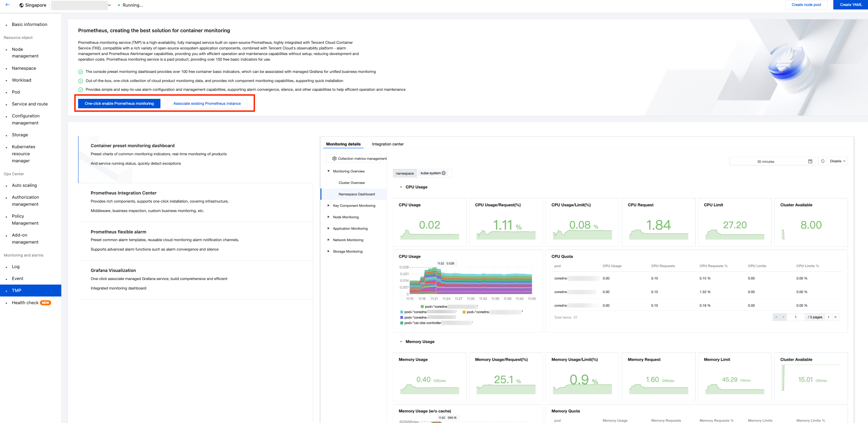This screenshot has height=423, width=868.
Task: Open the calendar icon in time range
Action: click(810, 162)
